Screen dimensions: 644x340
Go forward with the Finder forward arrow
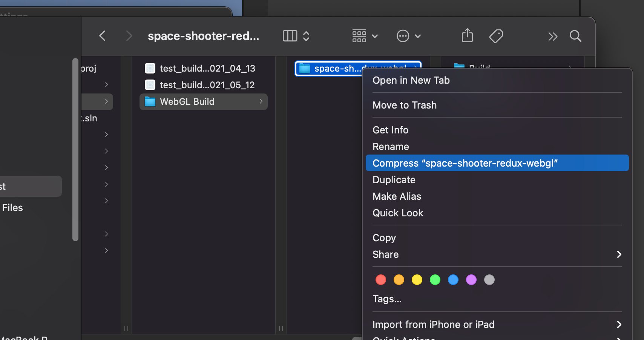129,36
